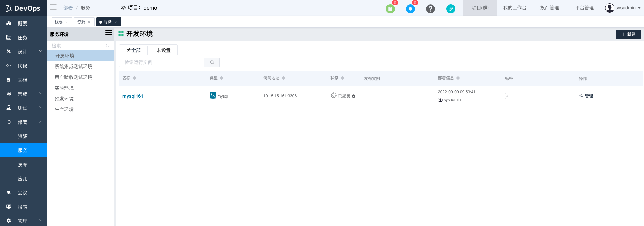Sort the table by 名称 column
The width and height of the screenshot is (644, 226).
(x=134, y=78)
